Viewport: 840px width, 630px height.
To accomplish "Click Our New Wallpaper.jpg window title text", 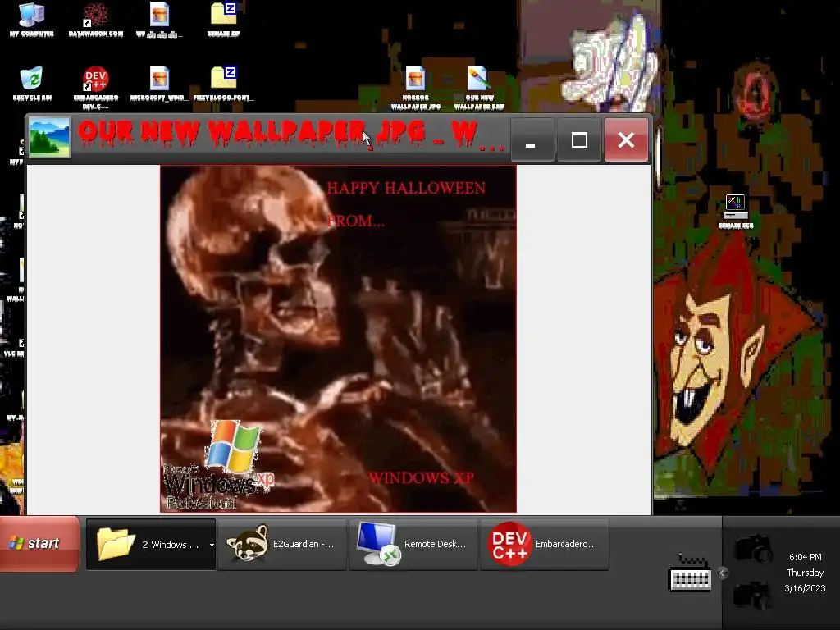I will (290, 134).
